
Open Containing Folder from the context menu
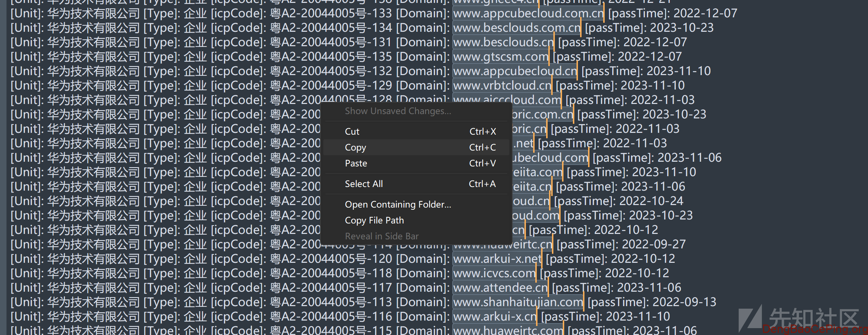click(398, 204)
